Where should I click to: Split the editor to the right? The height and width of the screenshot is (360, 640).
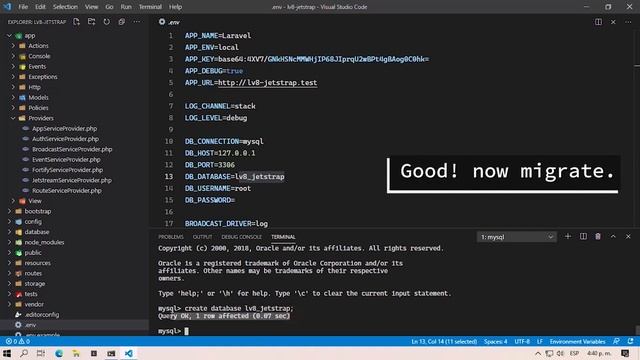click(x=598, y=22)
